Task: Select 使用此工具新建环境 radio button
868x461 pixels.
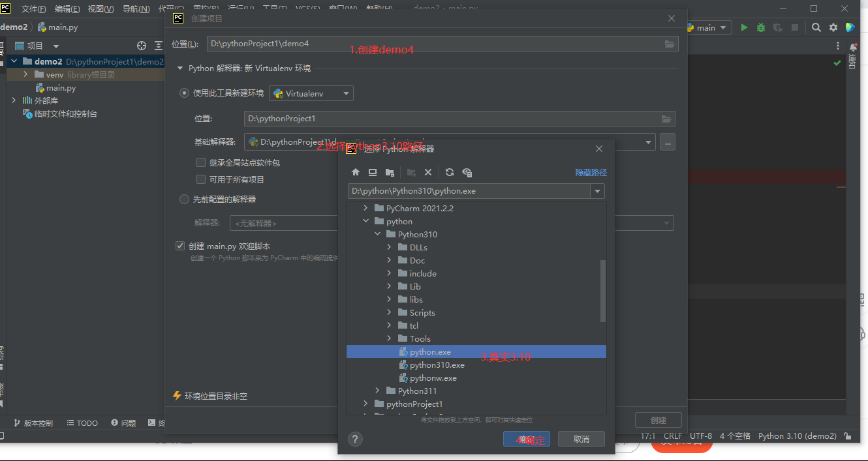Action: 184,93
